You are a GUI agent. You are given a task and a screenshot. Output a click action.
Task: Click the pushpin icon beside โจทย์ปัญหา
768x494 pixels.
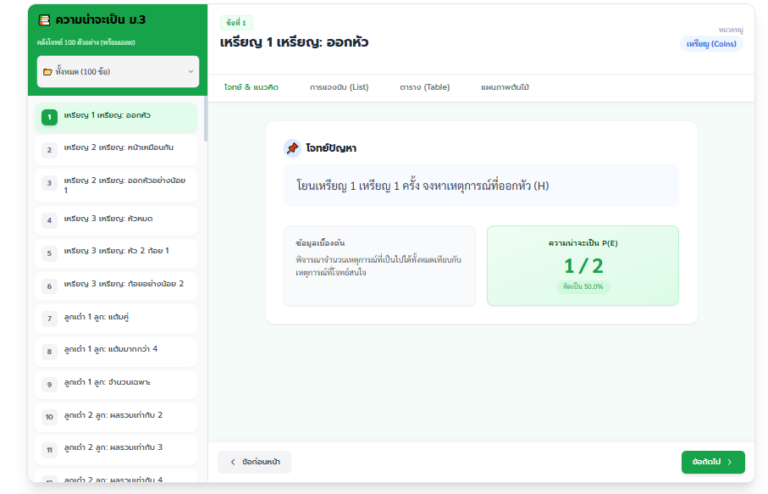(x=292, y=148)
